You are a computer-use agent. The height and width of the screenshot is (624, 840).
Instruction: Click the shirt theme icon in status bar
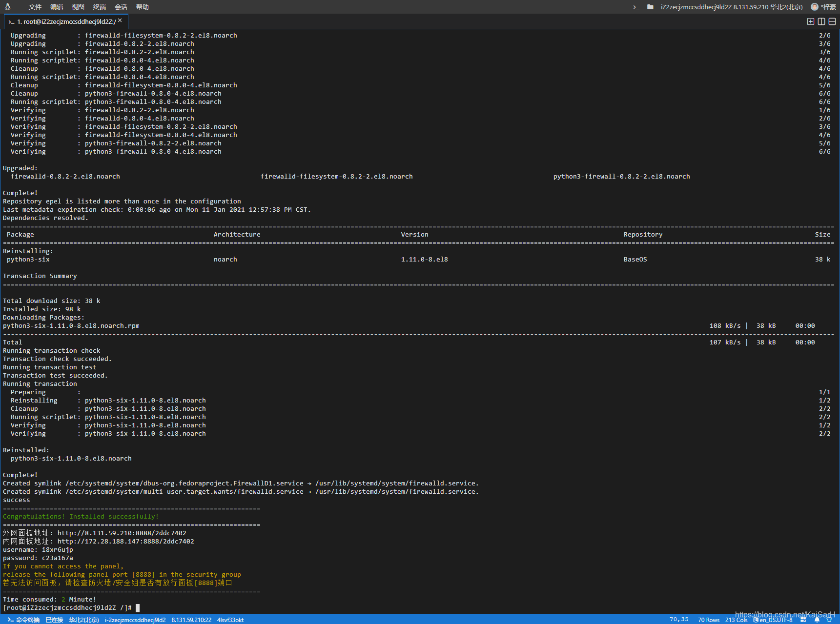coord(829,620)
